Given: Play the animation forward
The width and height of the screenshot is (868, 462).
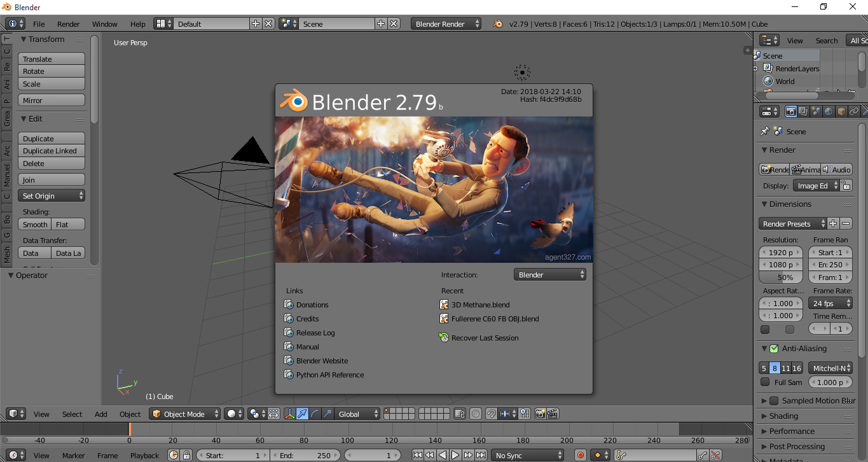Looking at the screenshot, I should [455, 456].
